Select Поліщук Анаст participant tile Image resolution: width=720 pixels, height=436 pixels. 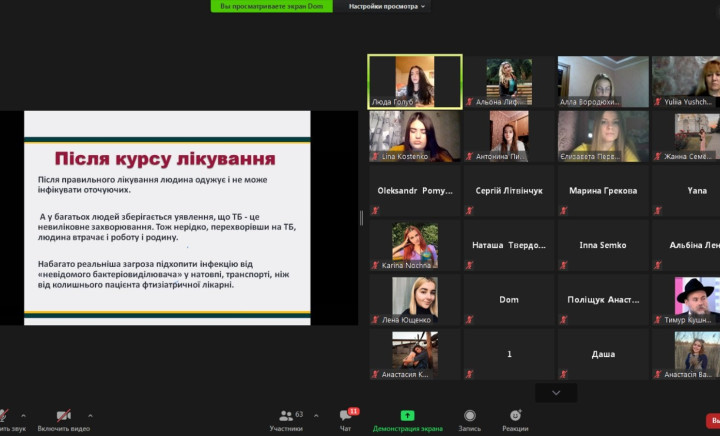603,300
